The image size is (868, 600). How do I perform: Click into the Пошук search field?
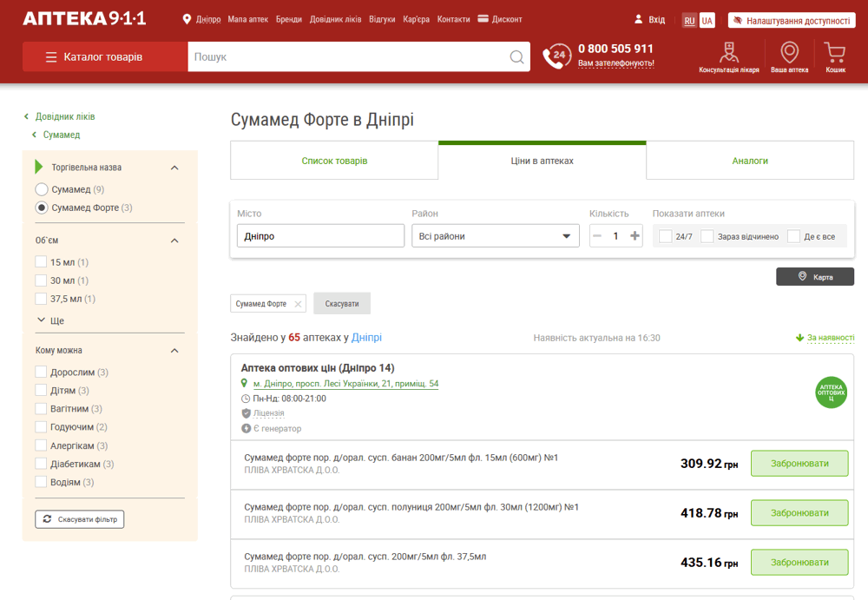click(x=349, y=56)
